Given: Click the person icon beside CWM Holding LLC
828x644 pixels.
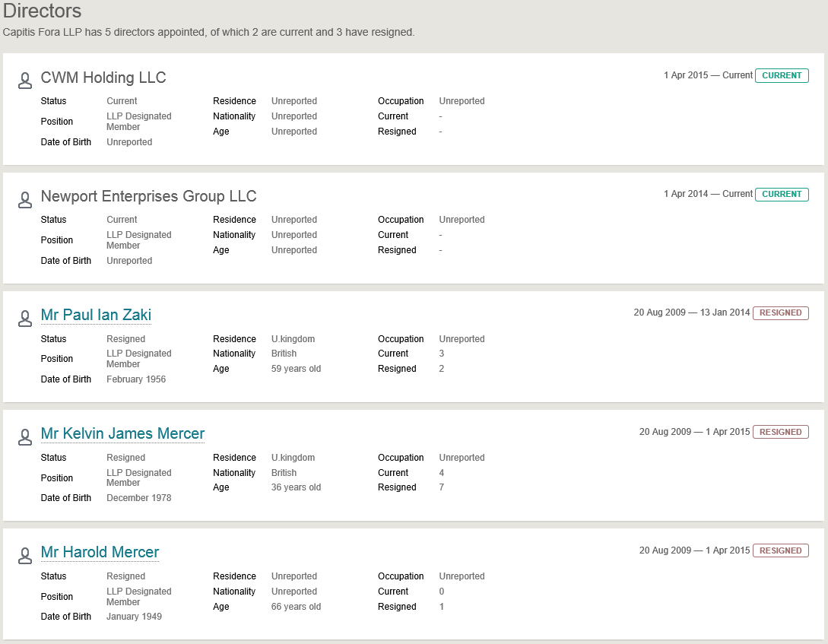Looking at the screenshot, I should (x=25, y=81).
